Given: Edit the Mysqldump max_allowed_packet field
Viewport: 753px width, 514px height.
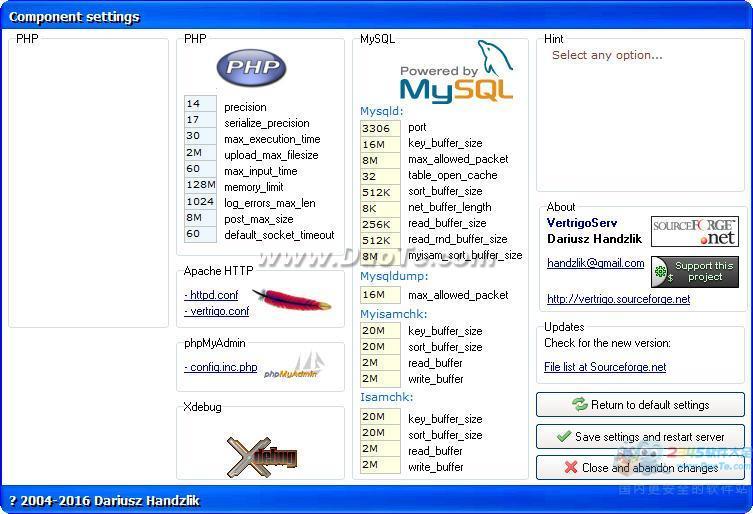Looking at the screenshot, I should pos(380,294).
